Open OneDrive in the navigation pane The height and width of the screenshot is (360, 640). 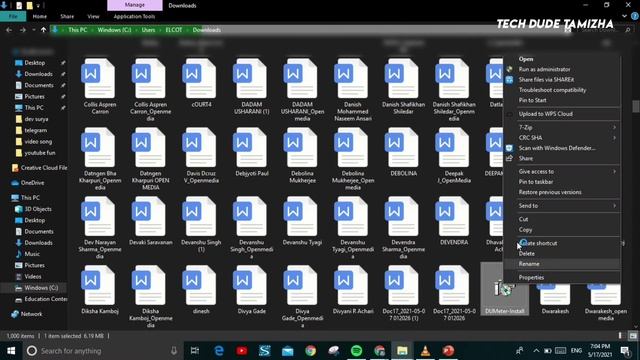click(x=32, y=183)
